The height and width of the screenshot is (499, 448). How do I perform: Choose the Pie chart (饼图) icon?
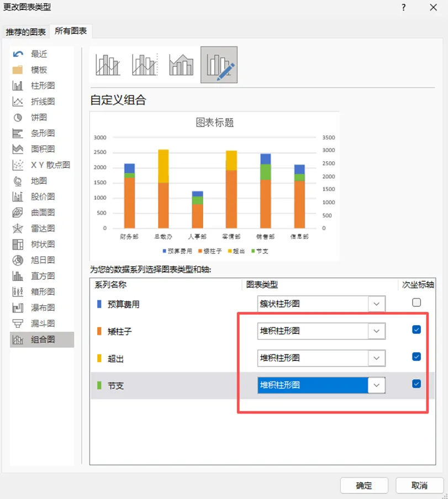point(18,118)
